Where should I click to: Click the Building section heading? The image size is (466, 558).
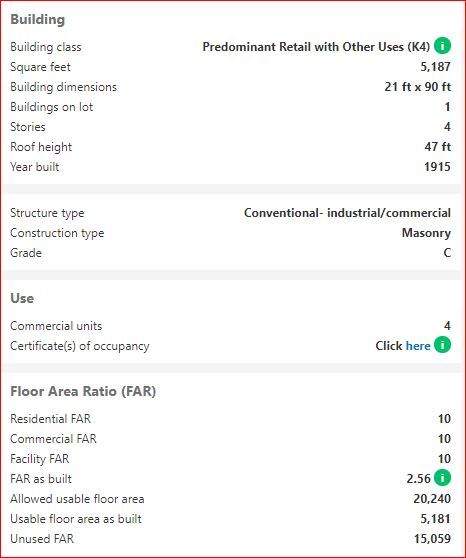38,19
